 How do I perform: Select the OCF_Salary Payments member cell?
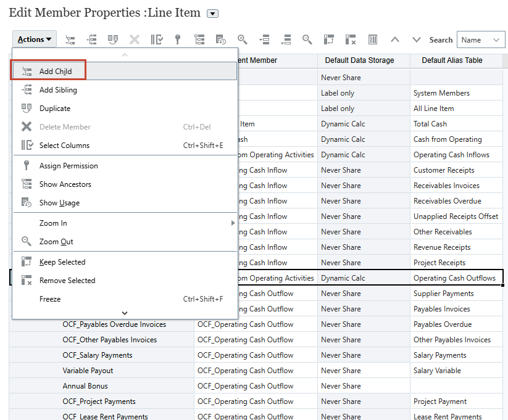click(x=102, y=355)
